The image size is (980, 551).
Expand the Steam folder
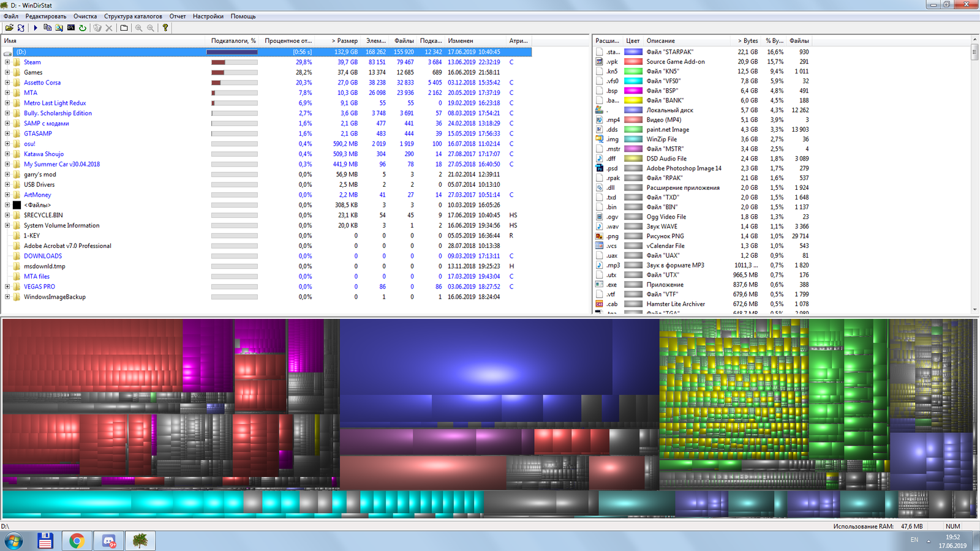7,62
